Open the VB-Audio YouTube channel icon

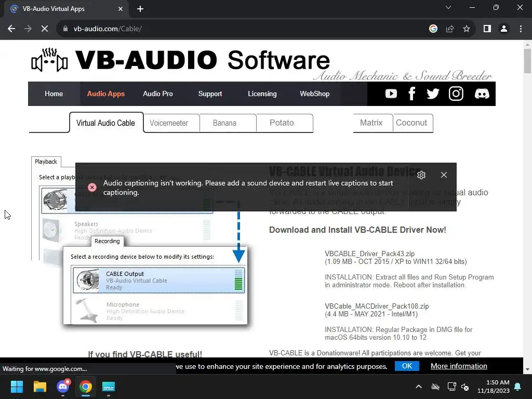(x=391, y=94)
